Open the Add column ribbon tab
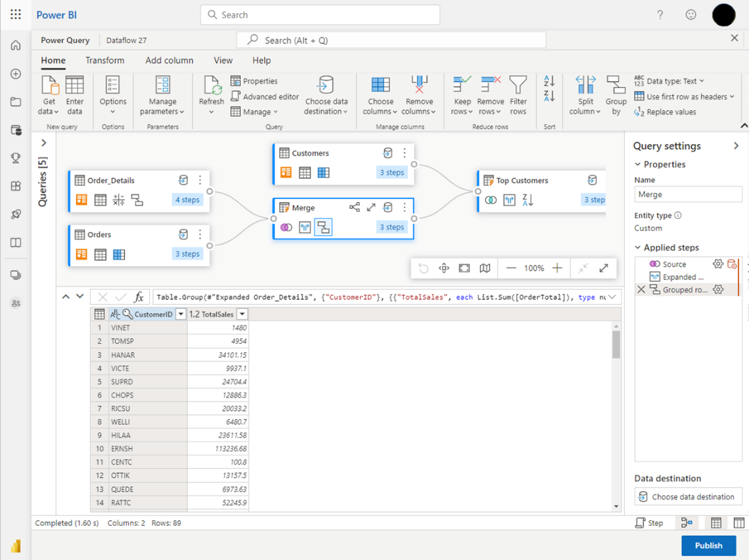The height and width of the screenshot is (560, 749). [169, 60]
